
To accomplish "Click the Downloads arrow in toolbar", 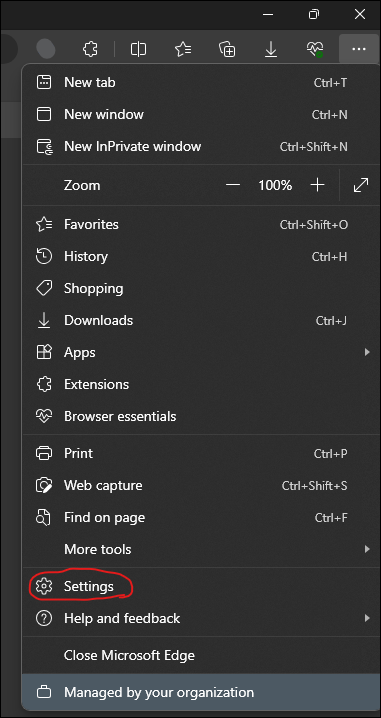I will [271, 49].
